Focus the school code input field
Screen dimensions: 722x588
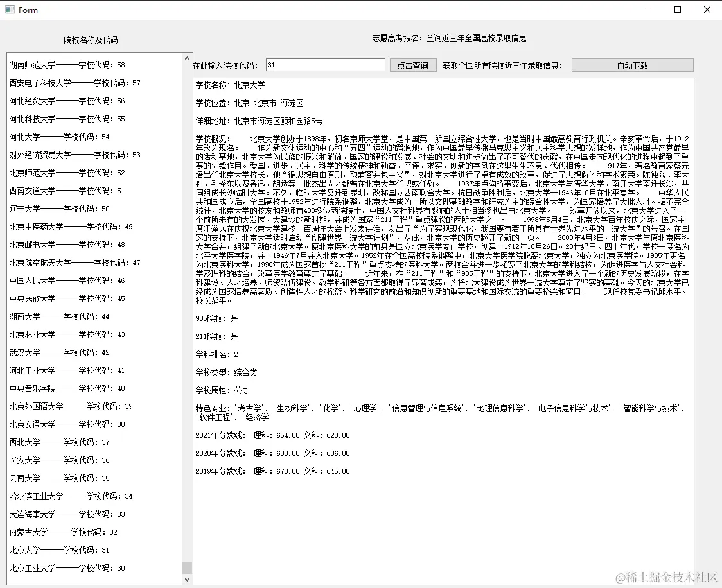click(326, 65)
